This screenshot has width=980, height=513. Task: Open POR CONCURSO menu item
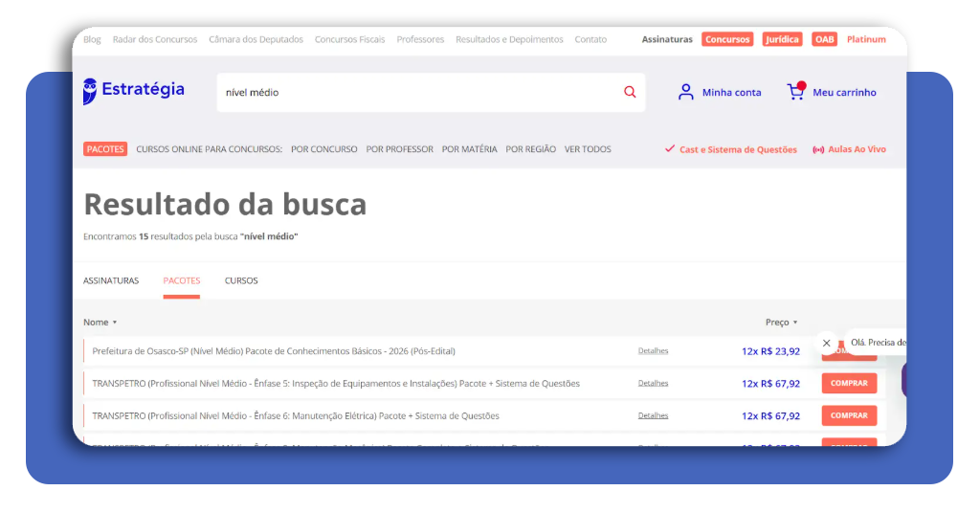pos(323,149)
